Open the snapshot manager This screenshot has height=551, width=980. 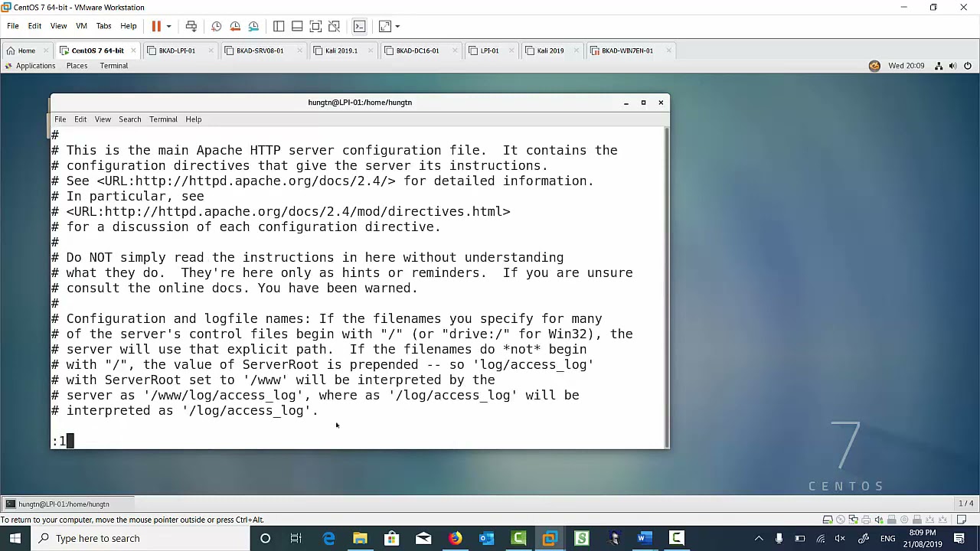pyautogui.click(x=253, y=26)
